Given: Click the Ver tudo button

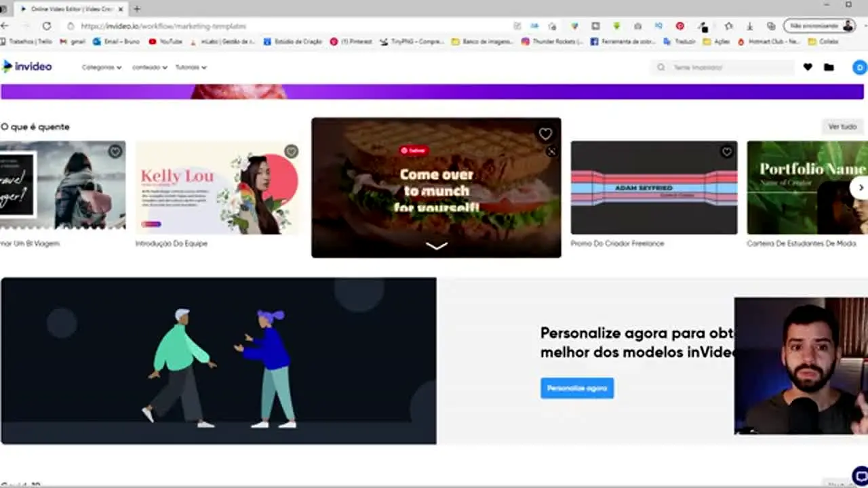Looking at the screenshot, I should [x=843, y=127].
